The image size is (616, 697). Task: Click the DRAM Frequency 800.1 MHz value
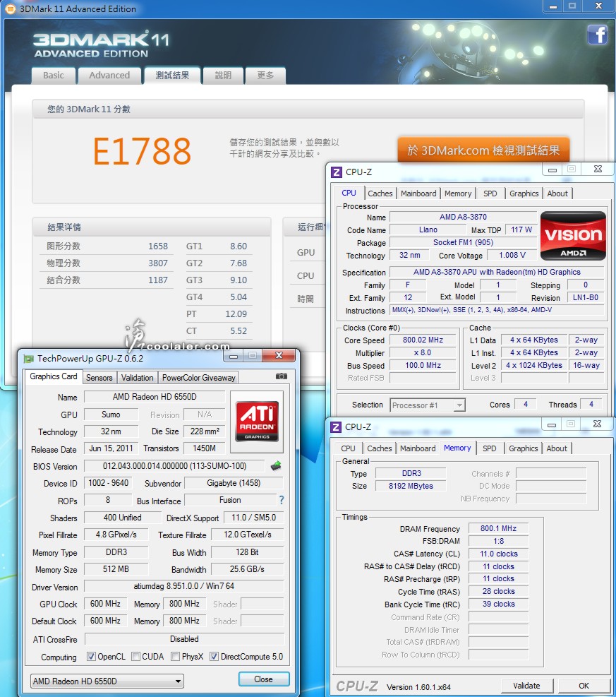point(498,528)
